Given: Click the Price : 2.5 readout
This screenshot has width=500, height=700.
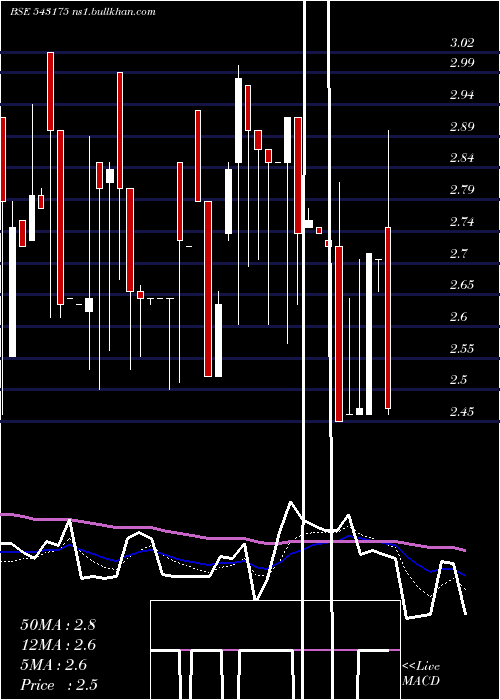Looking at the screenshot, I should [59, 685].
